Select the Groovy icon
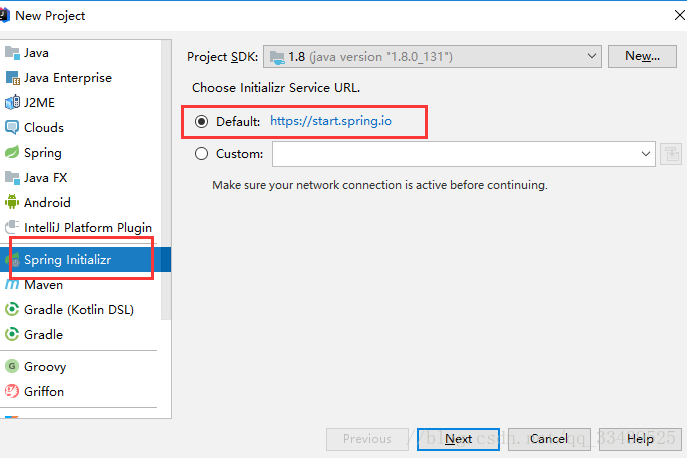687x458 pixels. pyautogui.click(x=12, y=366)
